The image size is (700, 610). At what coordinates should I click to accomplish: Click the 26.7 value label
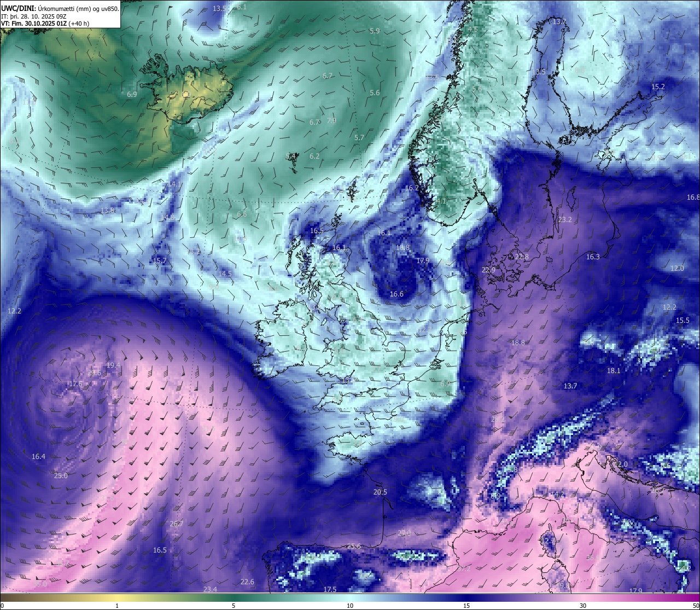click(176, 524)
